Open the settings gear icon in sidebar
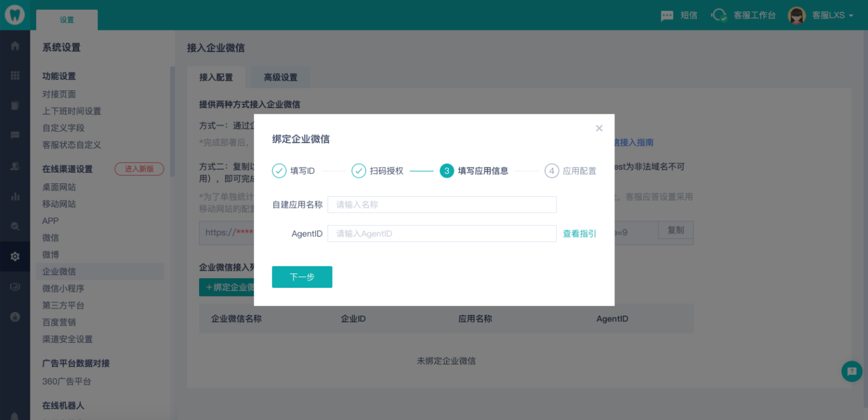The image size is (868, 420). (x=15, y=256)
